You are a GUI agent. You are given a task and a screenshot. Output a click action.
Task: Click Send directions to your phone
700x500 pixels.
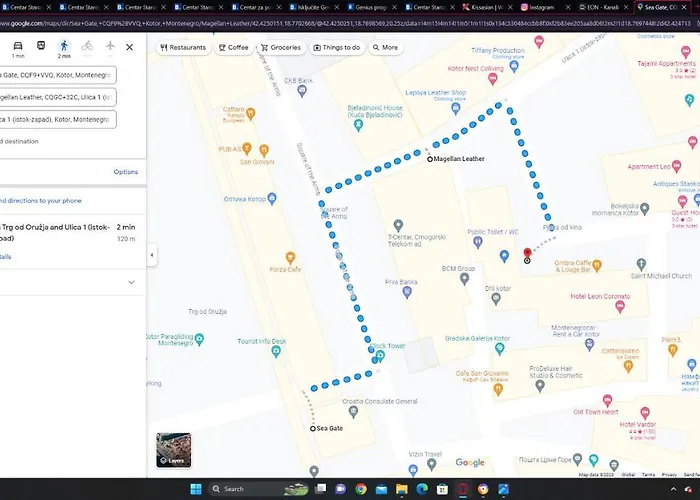click(41, 201)
